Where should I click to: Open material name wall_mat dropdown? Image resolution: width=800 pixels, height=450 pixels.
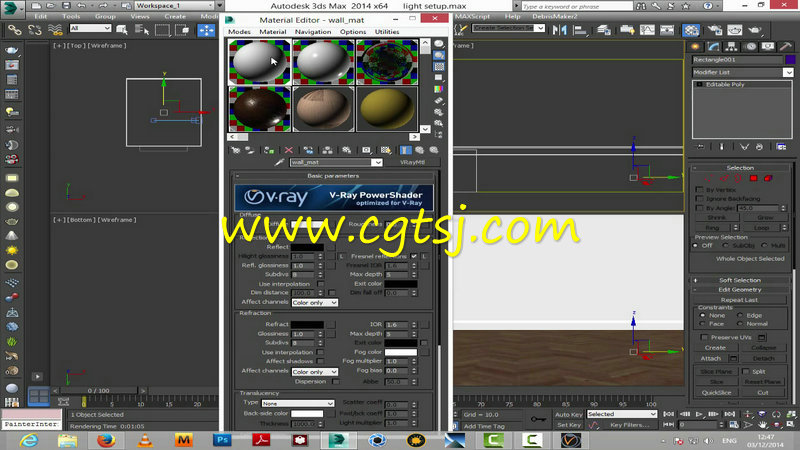(377, 162)
